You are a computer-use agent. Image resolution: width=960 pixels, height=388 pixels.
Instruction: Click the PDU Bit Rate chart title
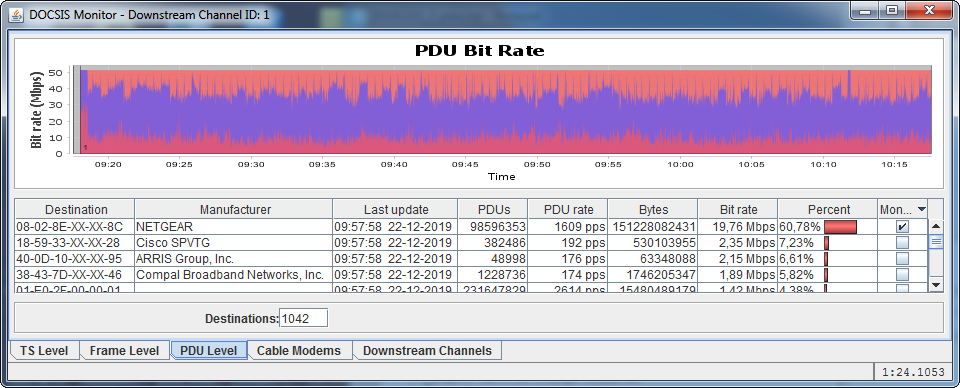479,50
